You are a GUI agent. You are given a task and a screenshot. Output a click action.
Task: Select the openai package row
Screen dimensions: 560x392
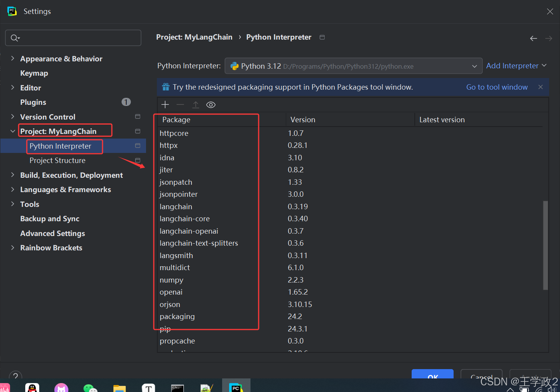[x=350, y=292]
